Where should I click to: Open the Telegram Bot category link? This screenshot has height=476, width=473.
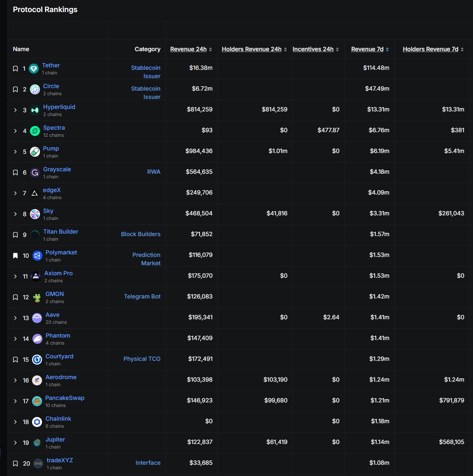142,296
